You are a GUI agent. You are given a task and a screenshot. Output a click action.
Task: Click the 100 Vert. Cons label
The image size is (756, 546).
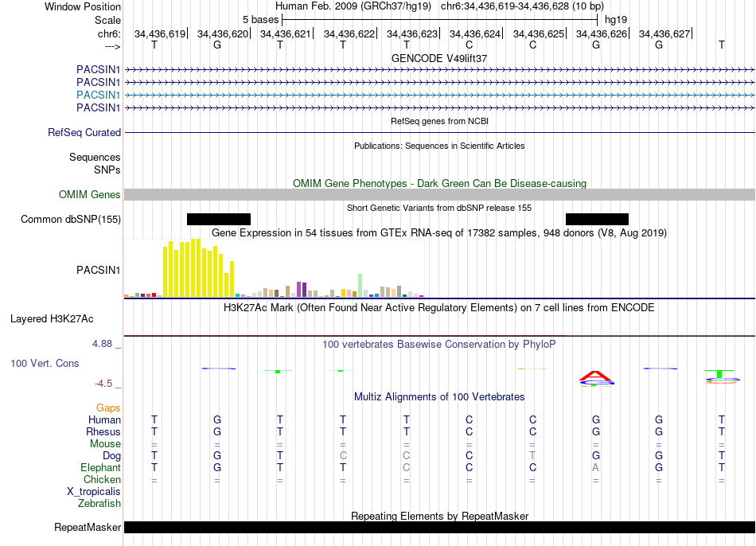click(x=45, y=363)
